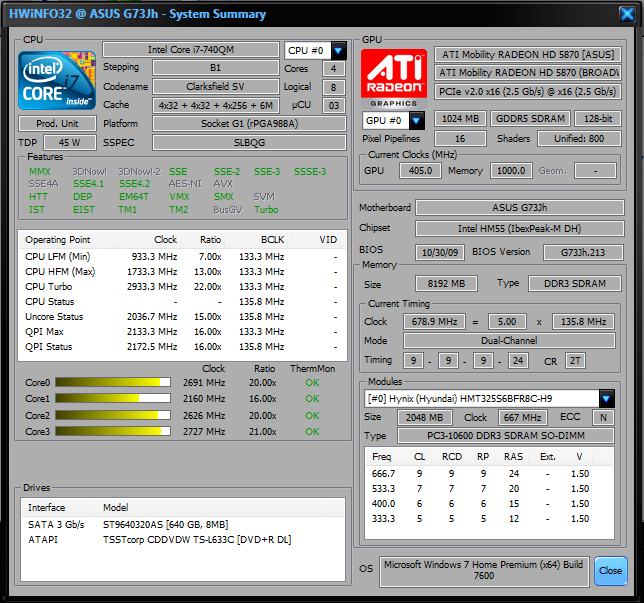The width and height of the screenshot is (644, 603).
Task: Click the SLBQG SSPEC field
Action: click(249, 143)
